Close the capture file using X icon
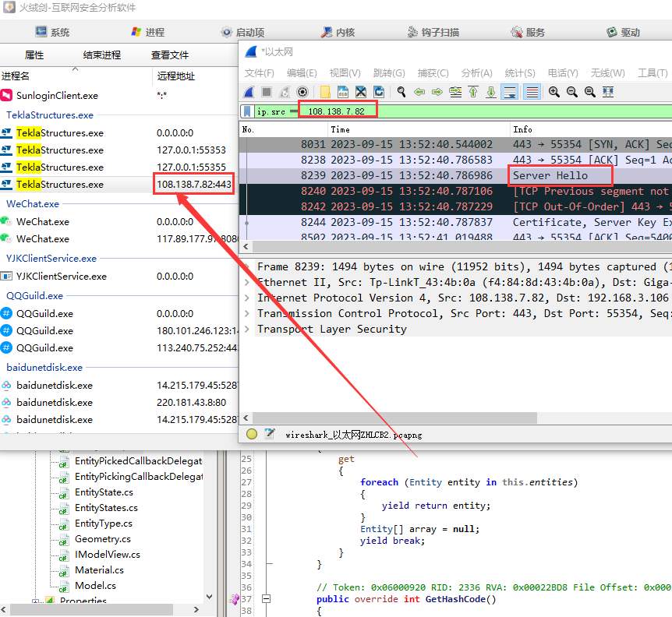This screenshot has width=672, height=617. [361, 92]
